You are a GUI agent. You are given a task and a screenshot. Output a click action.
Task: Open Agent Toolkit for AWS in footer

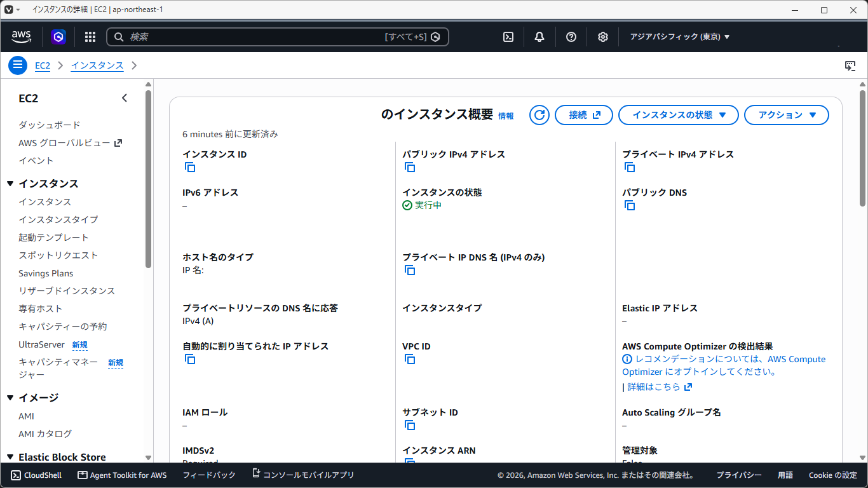click(122, 475)
